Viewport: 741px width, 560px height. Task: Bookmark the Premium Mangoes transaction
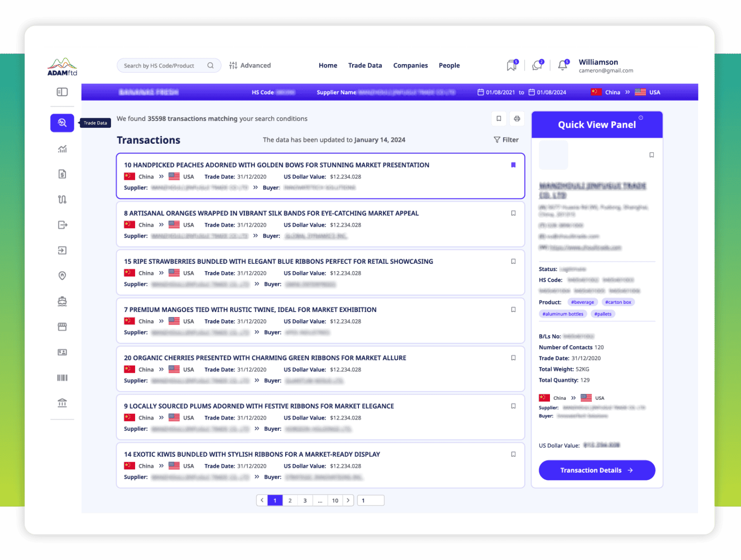coord(513,310)
